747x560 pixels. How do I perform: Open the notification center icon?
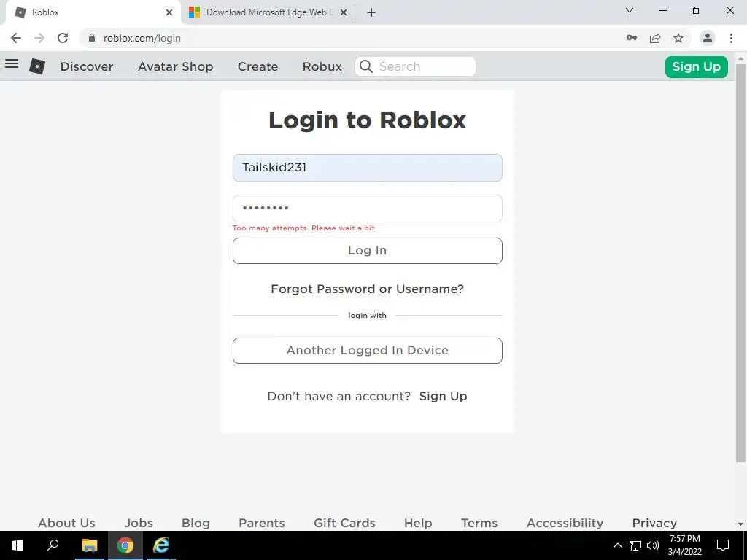click(x=723, y=545)
